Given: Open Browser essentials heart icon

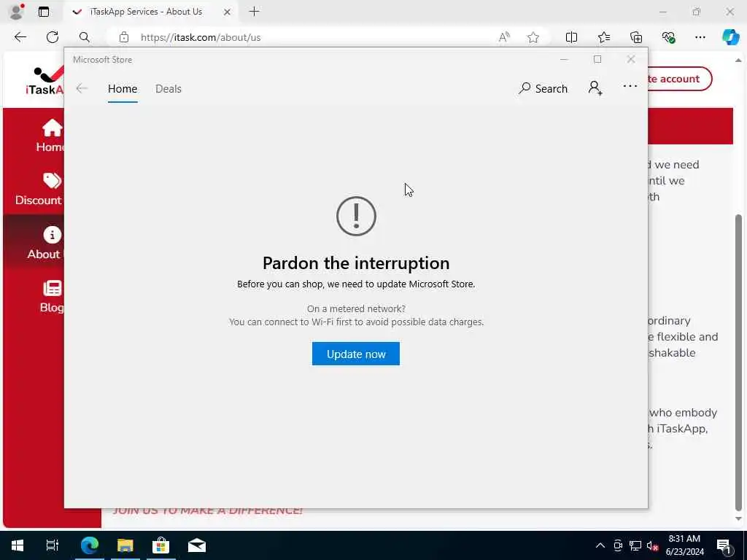Looking at the screenshot, I should point(668,37).
